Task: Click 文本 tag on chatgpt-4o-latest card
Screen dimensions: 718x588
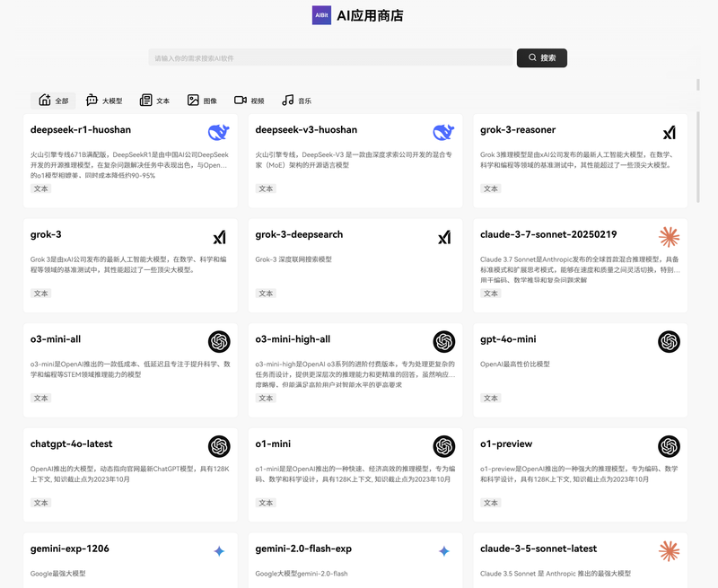Action: [x=40, y=503]
